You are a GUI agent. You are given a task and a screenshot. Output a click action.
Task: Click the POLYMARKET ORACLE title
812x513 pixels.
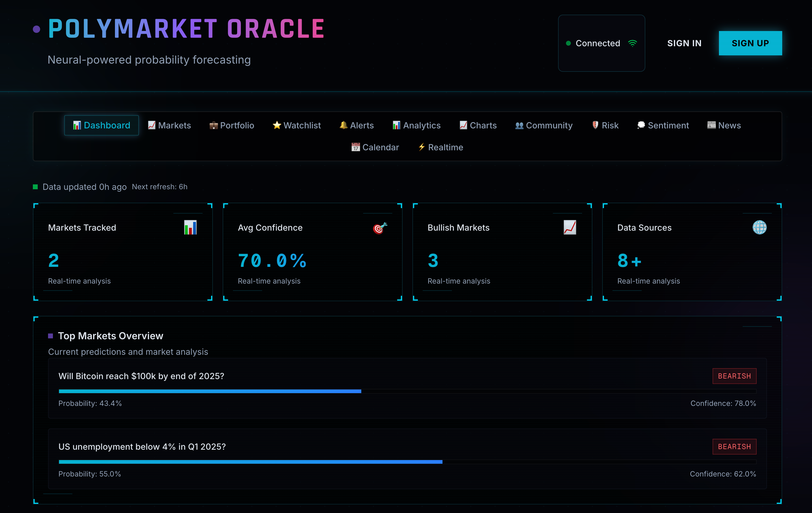tap(186, 28)
